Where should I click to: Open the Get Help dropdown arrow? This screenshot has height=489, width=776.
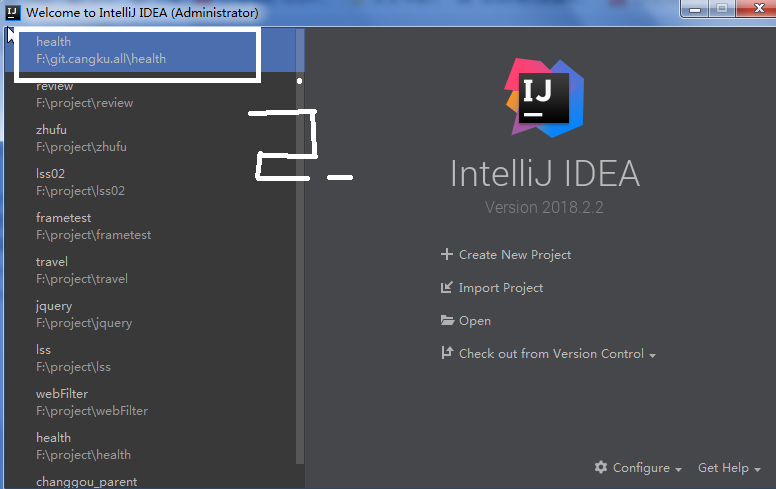pos(757,469)
